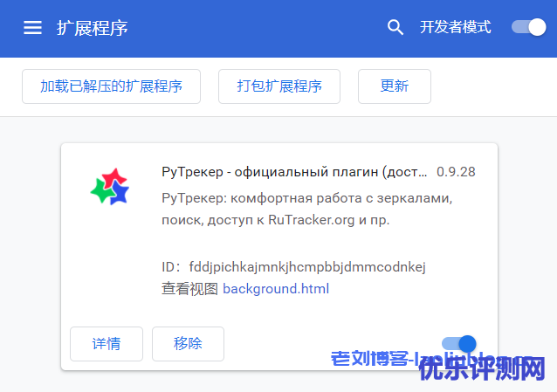
Task: Click the 查看视图 label
Action: pyautogui.click(x=189, y=288)
